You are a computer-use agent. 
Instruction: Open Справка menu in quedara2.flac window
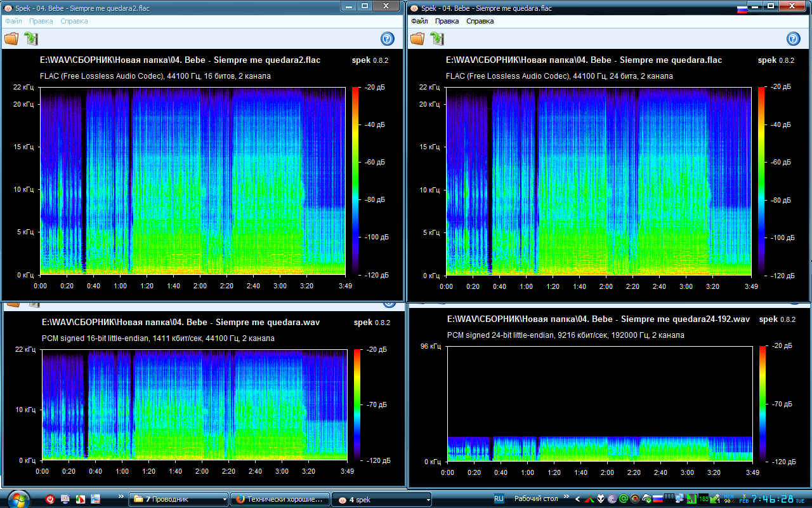[x=74, y=21]
